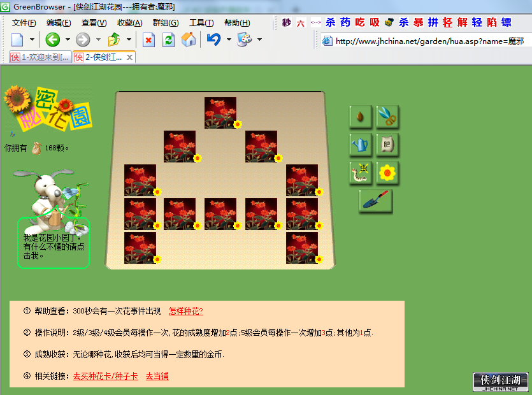Screen dimensions: 532x395
Task: Open the 去当铺 link
Action: 157,377
